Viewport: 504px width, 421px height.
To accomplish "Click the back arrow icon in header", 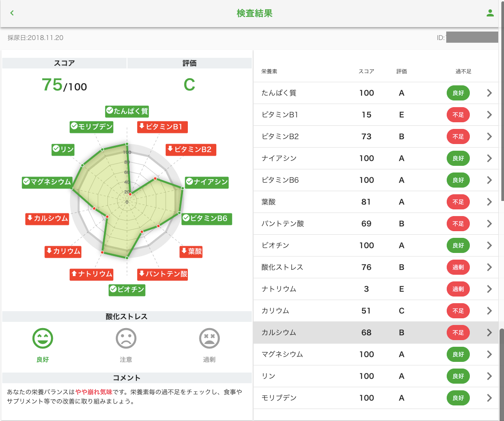I will [x=12, y=13].
